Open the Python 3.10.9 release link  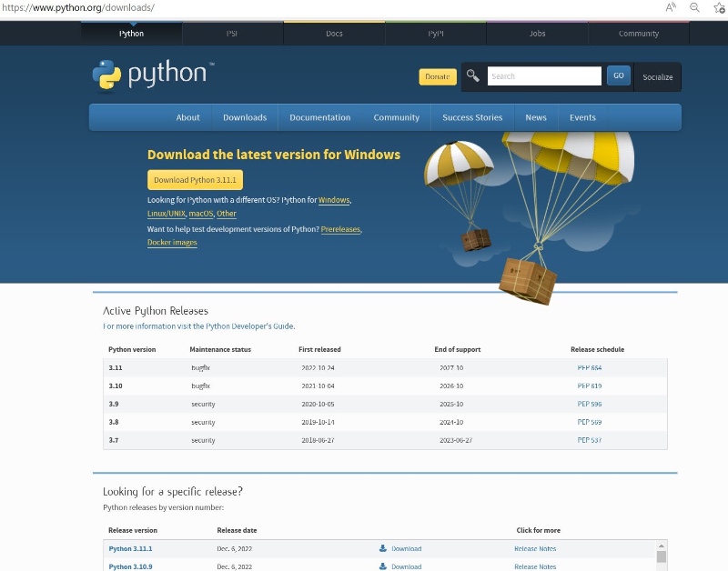(130, 566)
